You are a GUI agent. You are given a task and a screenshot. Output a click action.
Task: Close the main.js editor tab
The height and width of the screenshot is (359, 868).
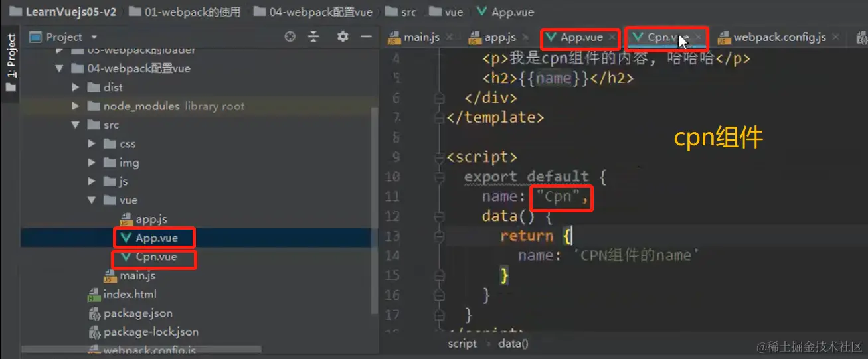[450, 38]
